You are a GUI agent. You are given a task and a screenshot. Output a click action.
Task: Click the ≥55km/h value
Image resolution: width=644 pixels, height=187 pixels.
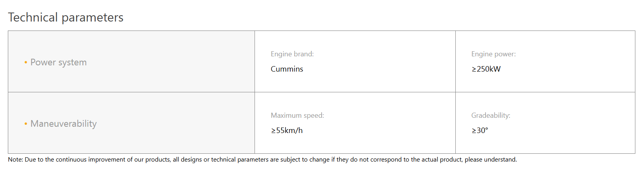click(x=287, y=130)
